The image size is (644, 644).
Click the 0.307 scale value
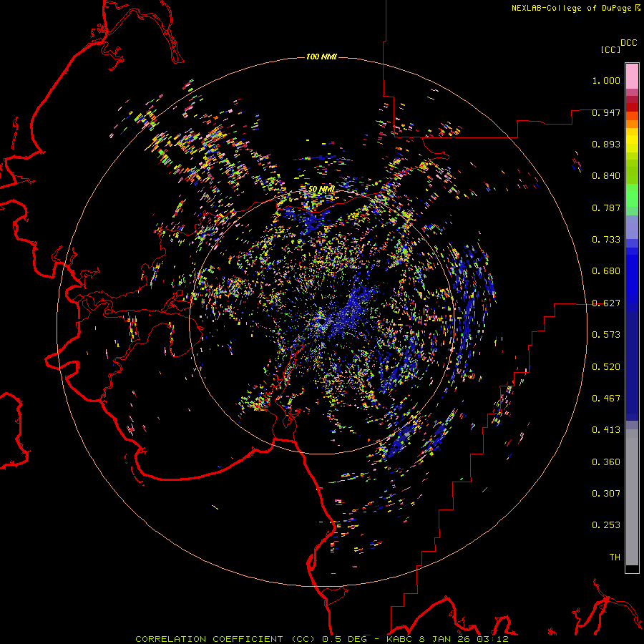point(606,494)
